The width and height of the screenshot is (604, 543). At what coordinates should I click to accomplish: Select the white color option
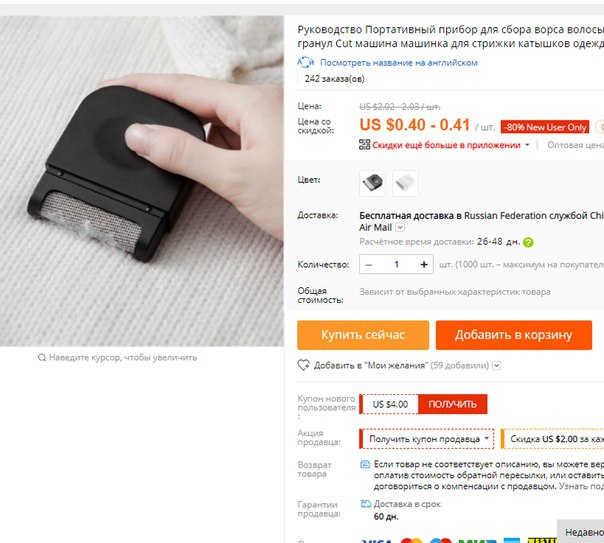[x=405, y=183]
